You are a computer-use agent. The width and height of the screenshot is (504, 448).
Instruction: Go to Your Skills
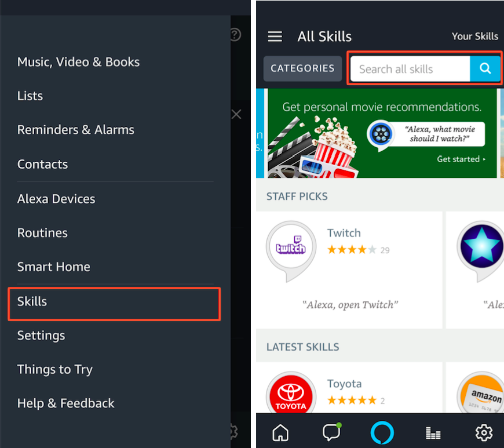(475, 37)
